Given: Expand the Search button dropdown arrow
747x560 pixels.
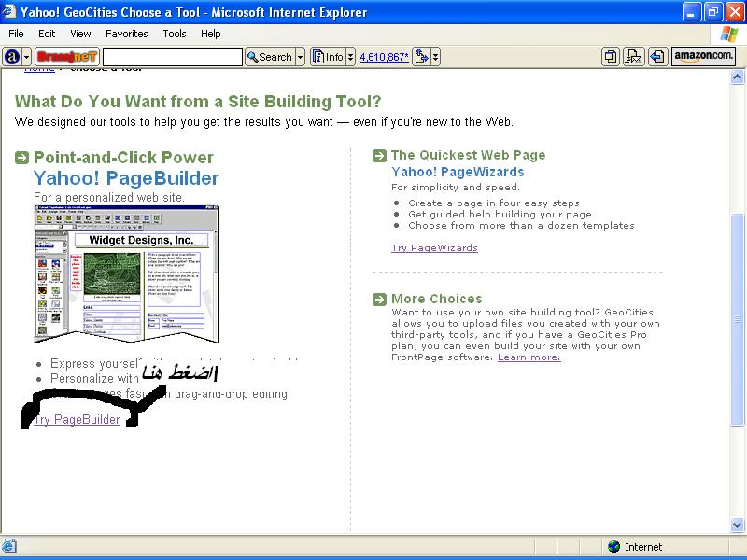Looking at the screenshot, I should [300, 57].
